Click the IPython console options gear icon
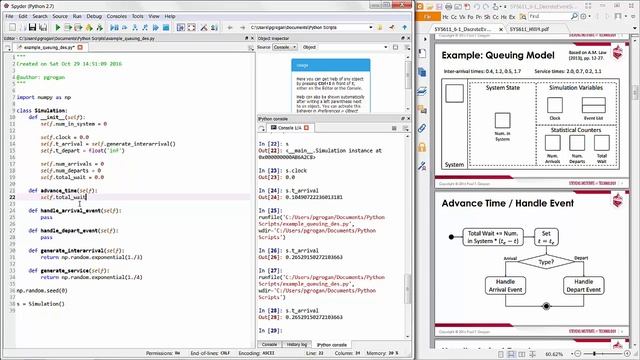Image resolution: width=640 pixels, height=360 pixels. click(405, 128)
